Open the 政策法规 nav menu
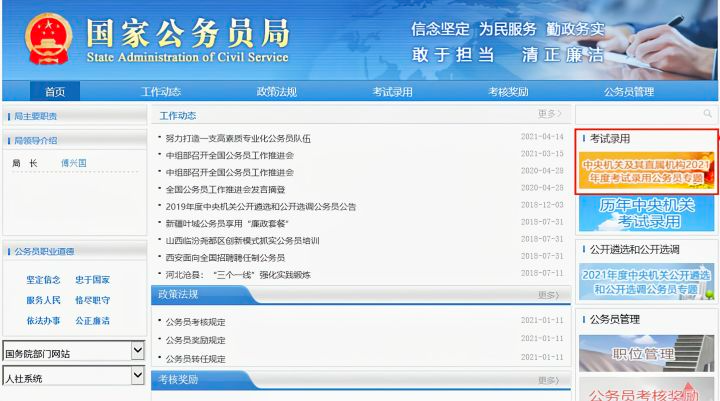 click(276, 91)
